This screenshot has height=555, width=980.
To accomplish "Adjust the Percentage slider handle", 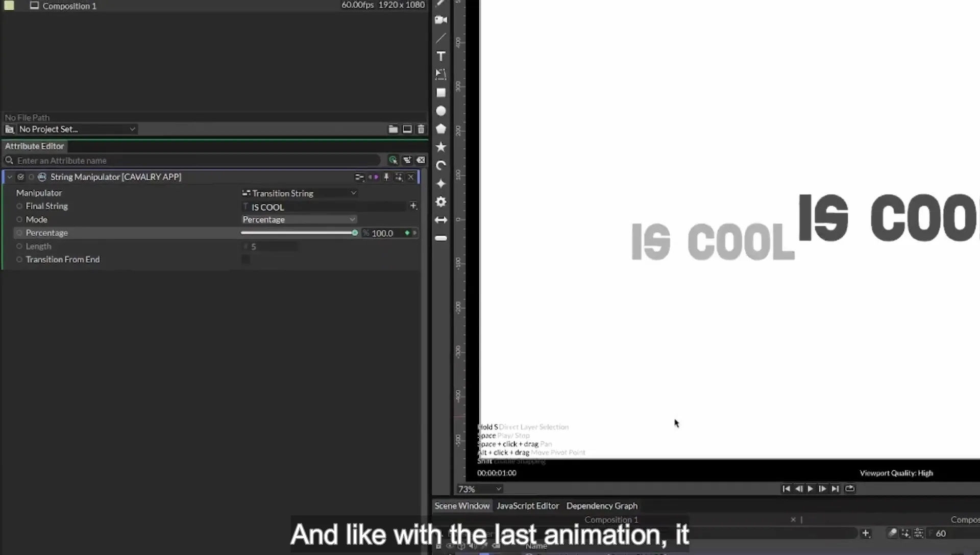I will (355, 233).
